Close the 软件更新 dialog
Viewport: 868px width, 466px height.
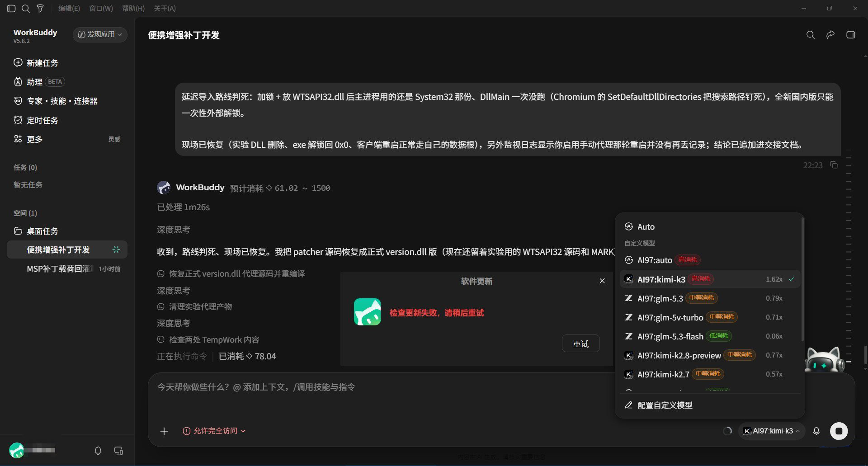point(602,281)
